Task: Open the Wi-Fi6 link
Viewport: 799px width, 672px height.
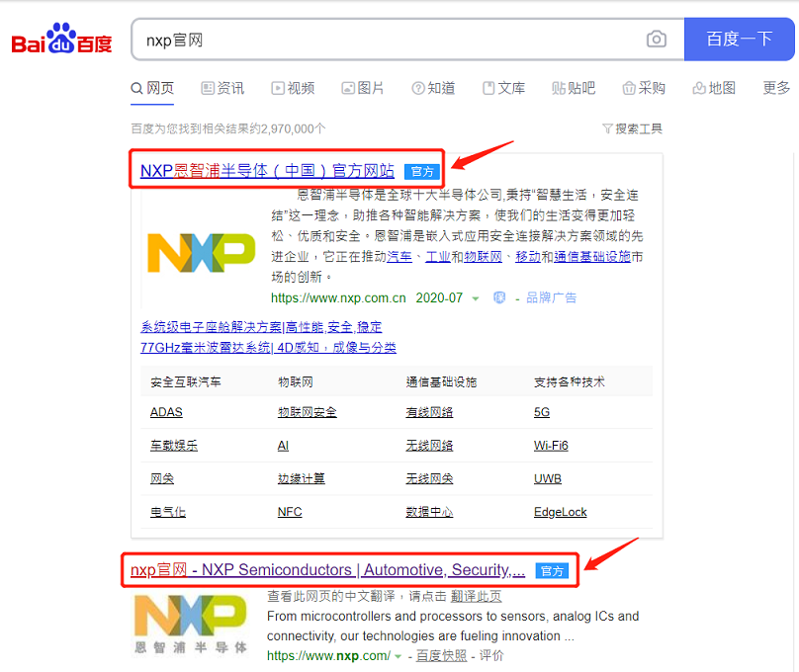Action: [x=551, y=446]
